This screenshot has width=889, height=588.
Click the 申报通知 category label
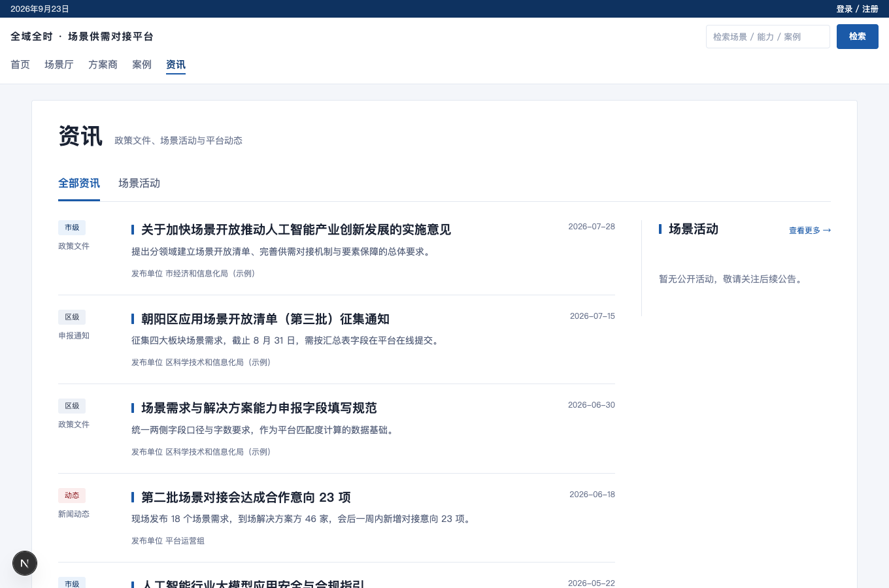pyautogui.click(x=74, y=336)
